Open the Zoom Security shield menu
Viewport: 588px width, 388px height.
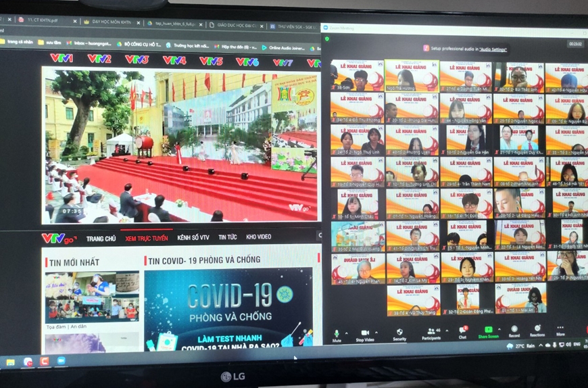[x=399, y=335]
